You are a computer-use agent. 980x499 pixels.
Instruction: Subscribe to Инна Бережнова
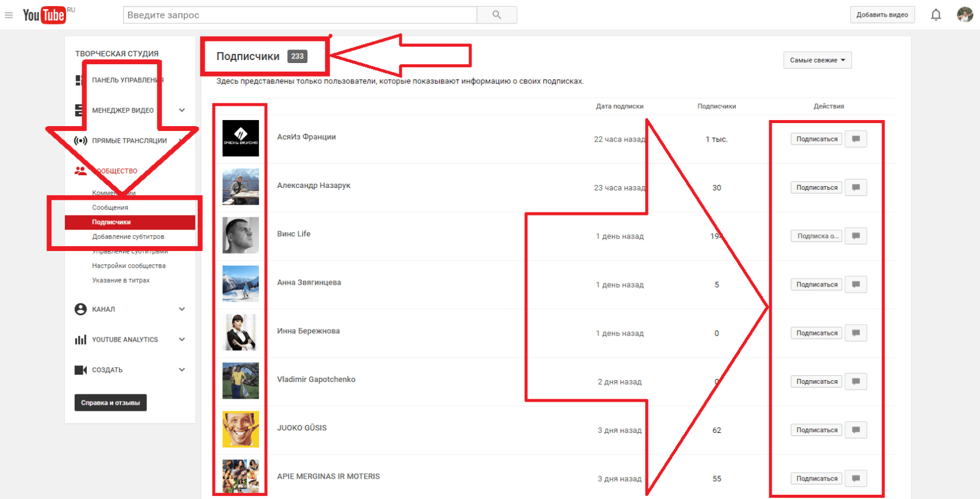(816, 333)
